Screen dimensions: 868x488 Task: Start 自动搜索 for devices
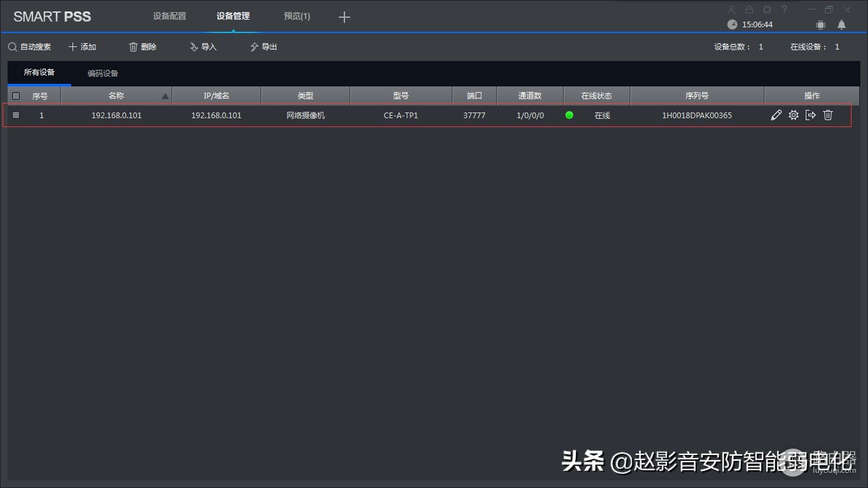[29, 47]
